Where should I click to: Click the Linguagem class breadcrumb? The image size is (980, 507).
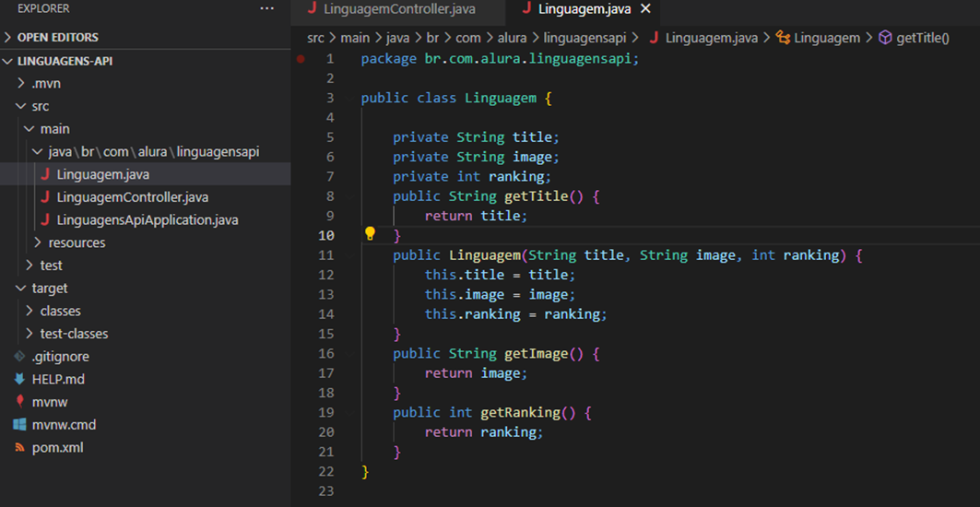tap(827, 38)
